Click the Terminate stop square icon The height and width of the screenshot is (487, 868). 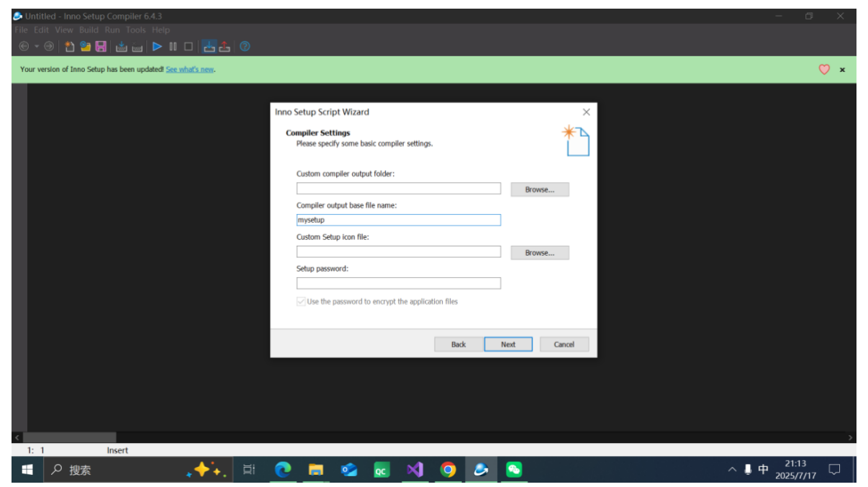coord(189,46)
